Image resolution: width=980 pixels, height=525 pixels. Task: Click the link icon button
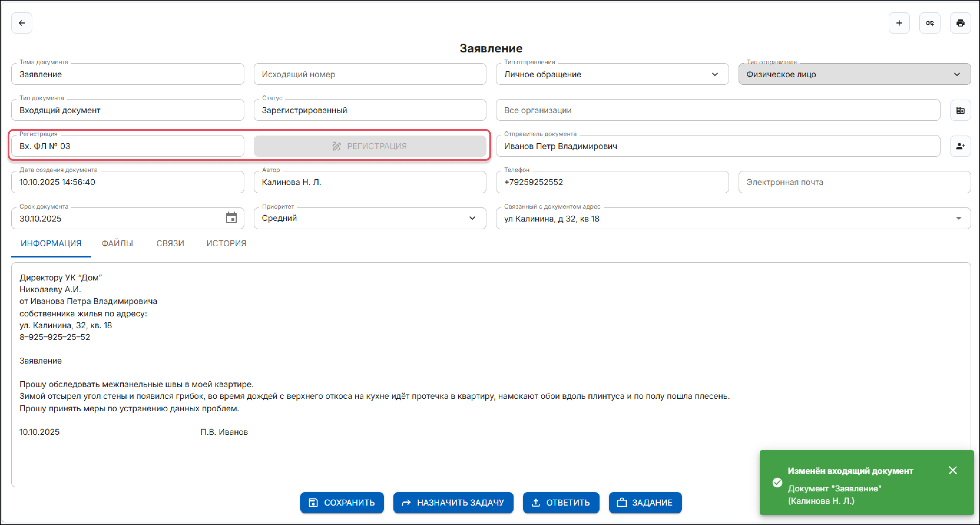pyautogui.click(x=929, y=23)
